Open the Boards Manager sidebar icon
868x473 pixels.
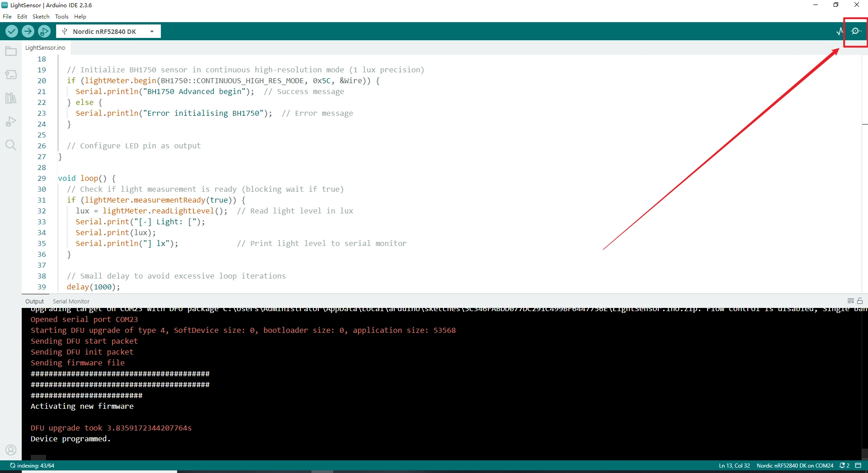pos(11,75)
